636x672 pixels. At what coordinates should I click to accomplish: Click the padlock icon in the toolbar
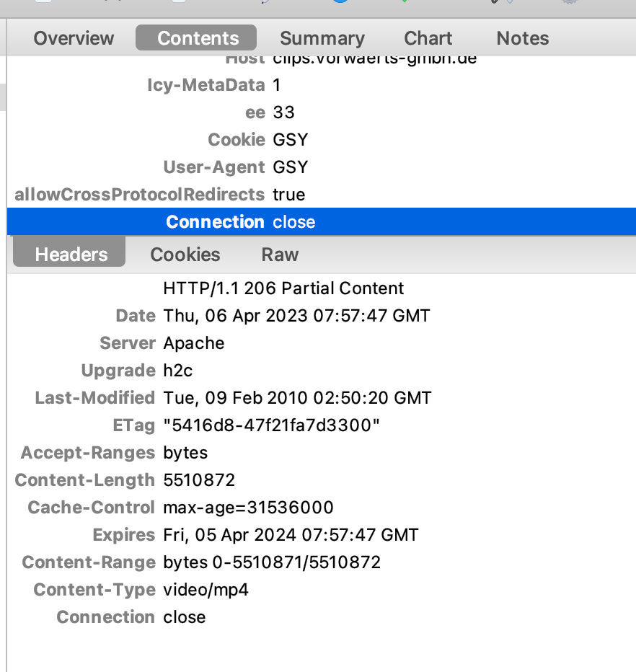(495, 4)
